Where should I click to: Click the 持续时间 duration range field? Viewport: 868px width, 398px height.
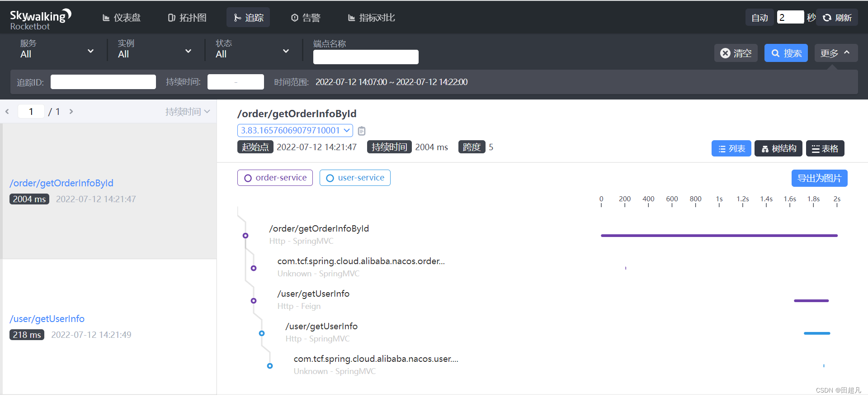point(236,82)
